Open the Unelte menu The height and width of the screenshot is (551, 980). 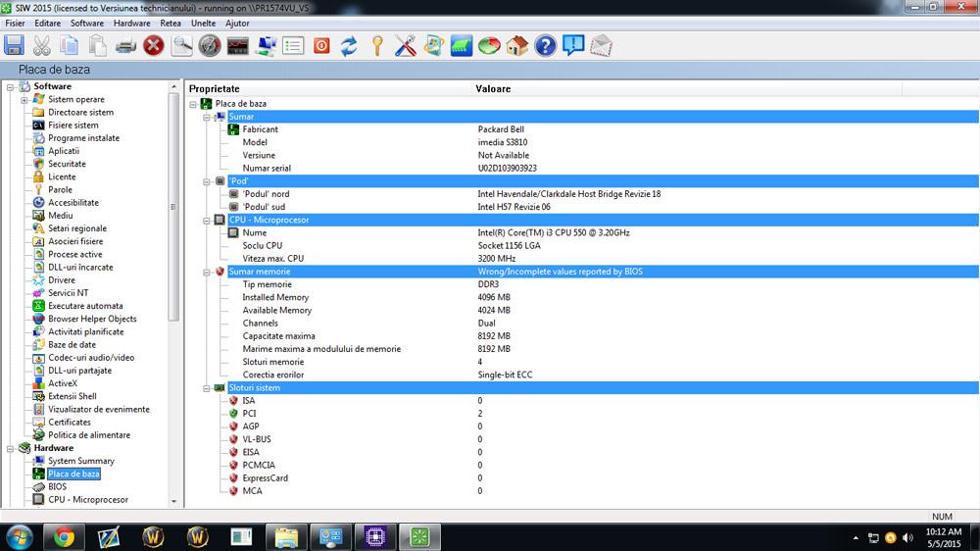[x=203, y=24]
